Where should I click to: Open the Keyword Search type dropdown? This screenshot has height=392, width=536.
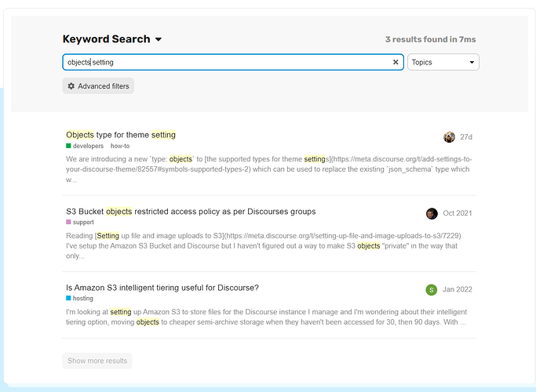click(x=112, y=39)
